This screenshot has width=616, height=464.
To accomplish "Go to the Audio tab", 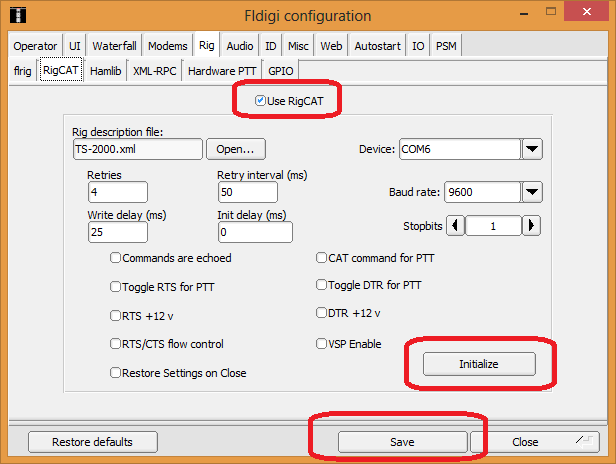I will (239, 46).
